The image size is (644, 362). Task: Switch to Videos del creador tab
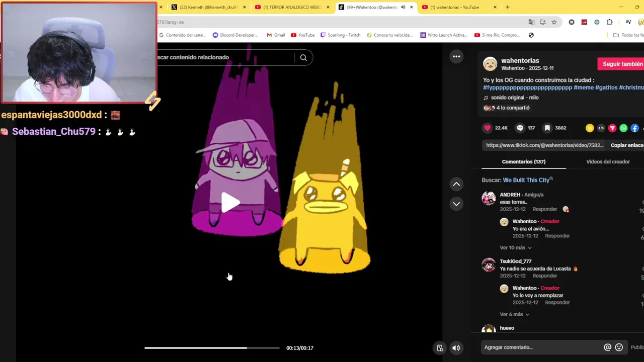(x=608, y=162)
